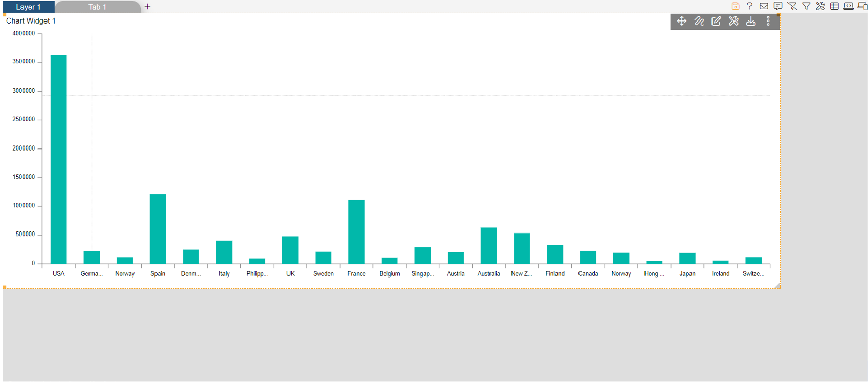This screenshot has height=382, width=868.
Task: Click the widget resize handle at bottom-right corner
Action: [x=777, y=286]
